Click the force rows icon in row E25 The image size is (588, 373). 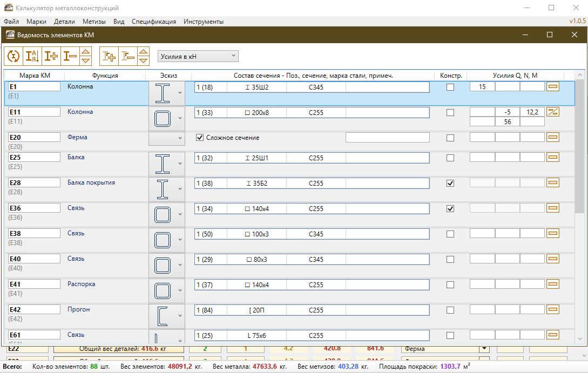point(552,158)
